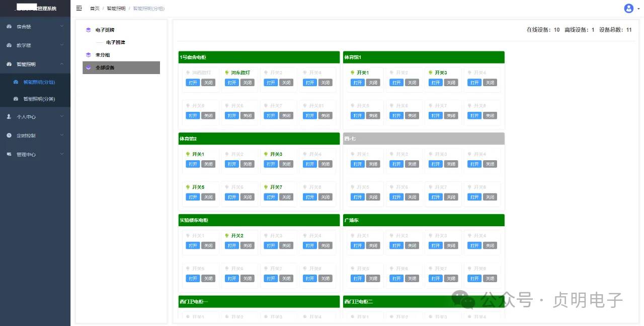Click bulb icon of 实验楼东电柜 开关2
The height and width of the screenshot is (326, 644).
point(227,235)
